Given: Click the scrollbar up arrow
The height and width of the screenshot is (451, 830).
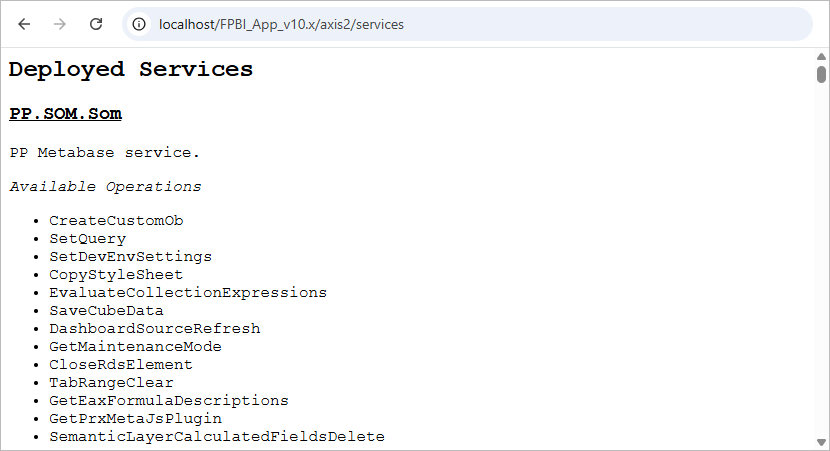Looking at the screenshot, I should pos(821,57).
